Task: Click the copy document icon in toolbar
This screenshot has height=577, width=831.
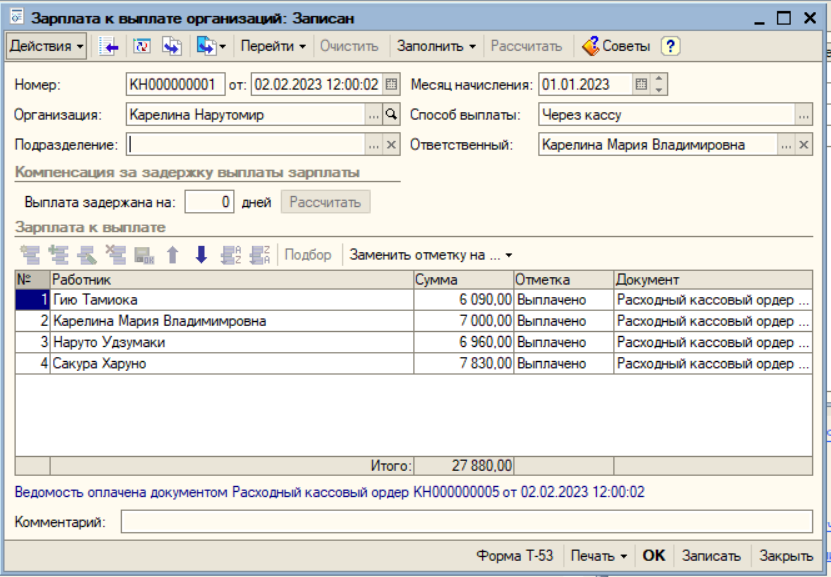Action: [172, 46]
